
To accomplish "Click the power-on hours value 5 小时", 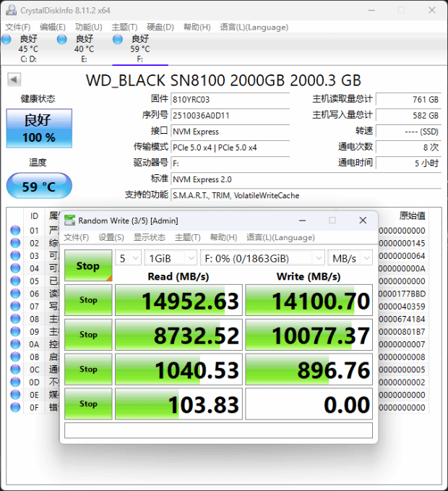I will [x=408, y=163].
